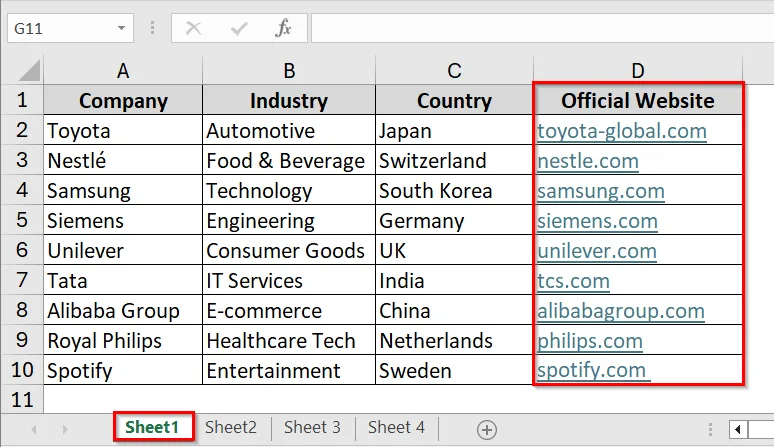Image resolution: width=774 pixels, height=447 pixels.
Task: Select row 5 header
Action: click(x=22, y=220)
